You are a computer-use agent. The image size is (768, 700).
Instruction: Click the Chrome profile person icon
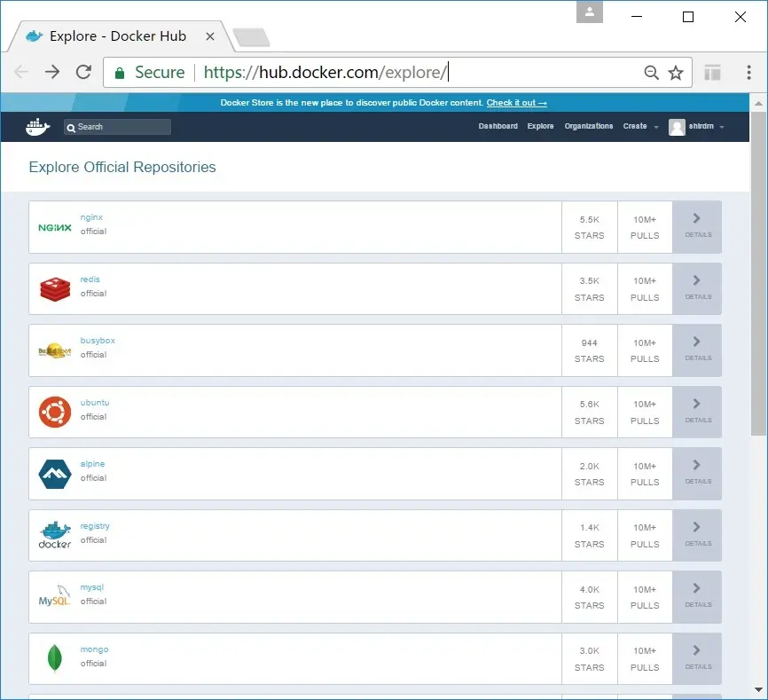coord(590,12)
